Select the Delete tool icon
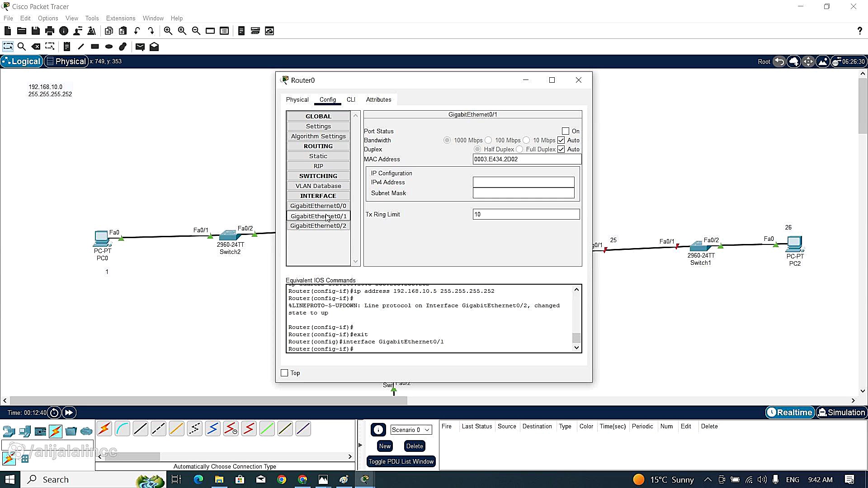Image resolution: width=868 pixels, height=488 pixels. [36, 47]
